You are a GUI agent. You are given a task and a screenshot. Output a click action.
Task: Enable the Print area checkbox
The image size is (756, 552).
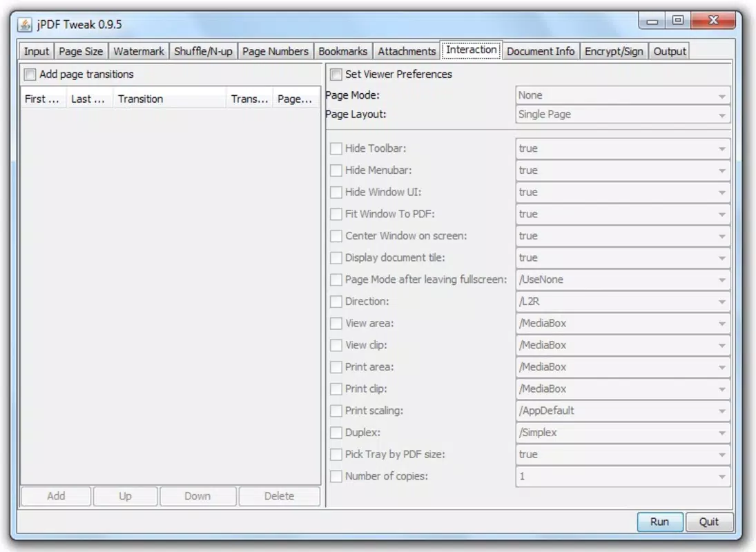[x=336, y=367]
